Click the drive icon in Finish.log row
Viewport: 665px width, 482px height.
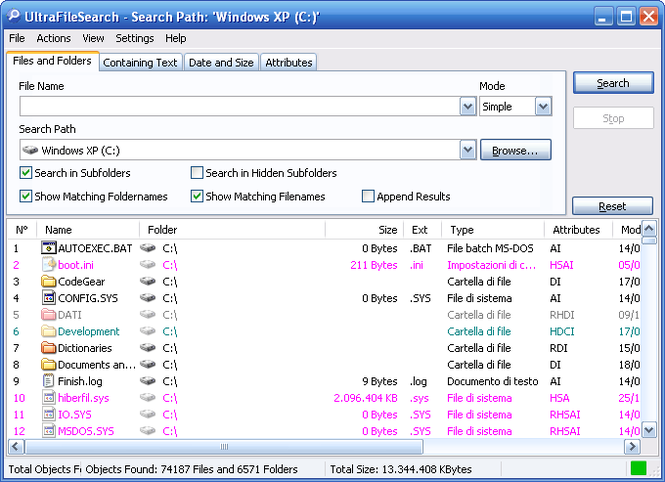[148, 381]
